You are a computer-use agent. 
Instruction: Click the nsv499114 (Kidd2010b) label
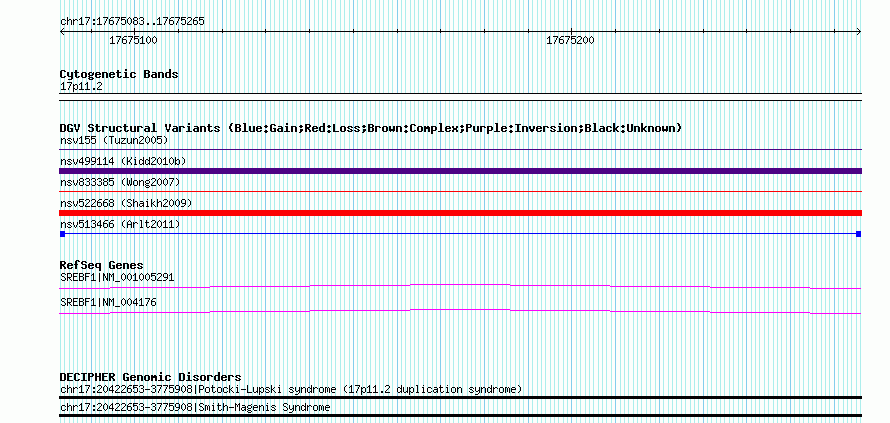(x=123, y=162)
